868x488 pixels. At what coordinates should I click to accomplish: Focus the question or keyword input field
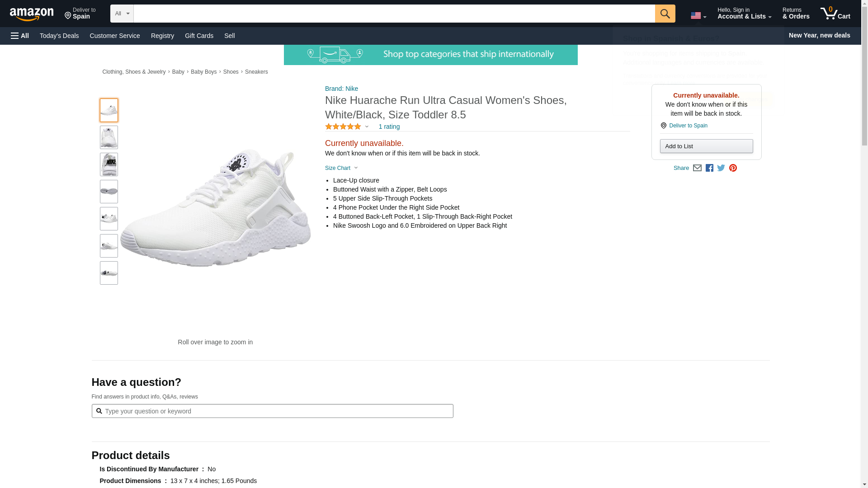tap(276, 411)
